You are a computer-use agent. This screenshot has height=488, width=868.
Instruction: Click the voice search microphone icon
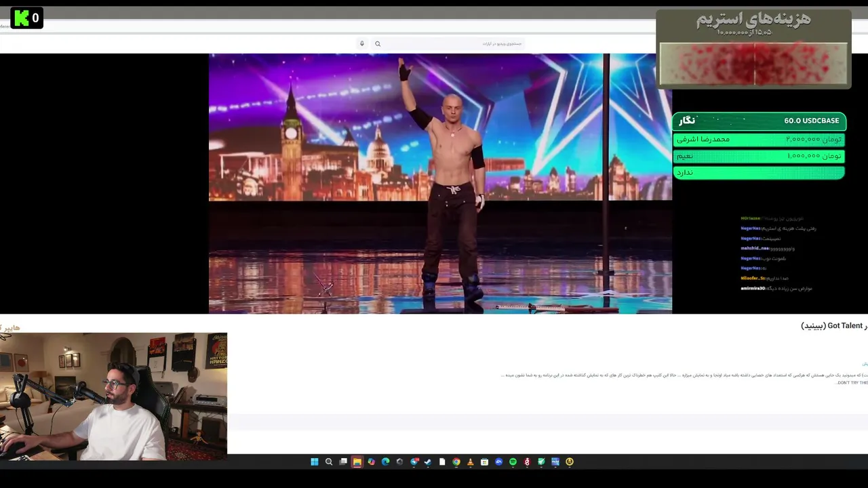point(362,44)
